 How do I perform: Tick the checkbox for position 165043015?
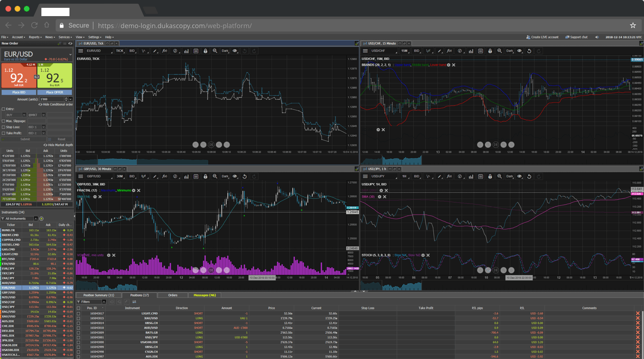pyautogui.click(x=78, y=318)
